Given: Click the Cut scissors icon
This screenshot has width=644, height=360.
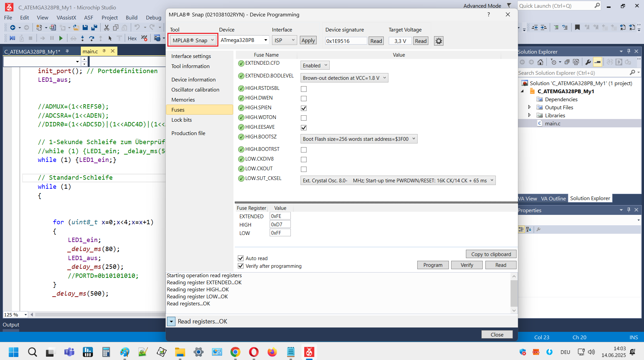Looking at the screenshot, I should click(107, 27).
